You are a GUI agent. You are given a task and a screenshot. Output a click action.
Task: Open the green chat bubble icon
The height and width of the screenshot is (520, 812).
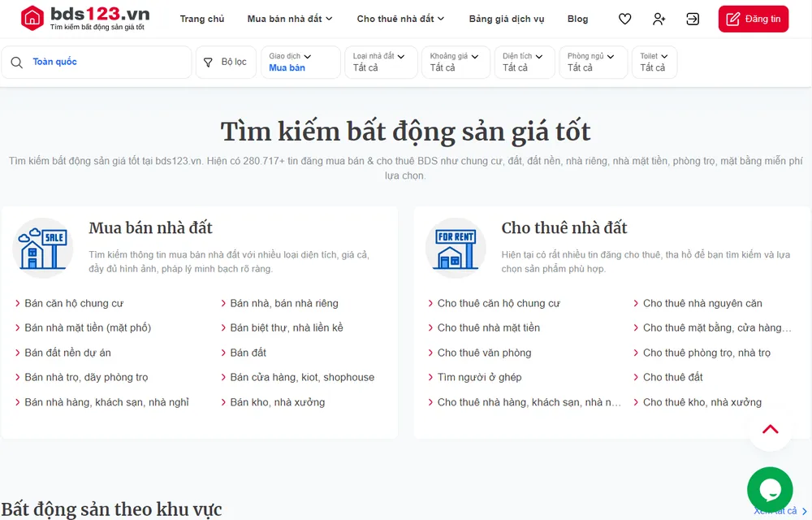(769, 490)
